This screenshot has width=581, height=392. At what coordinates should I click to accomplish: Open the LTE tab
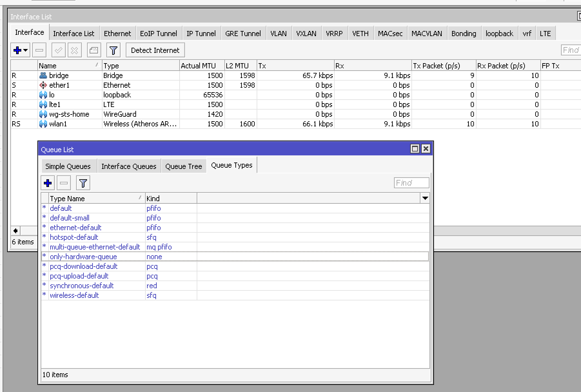(545, 34)
